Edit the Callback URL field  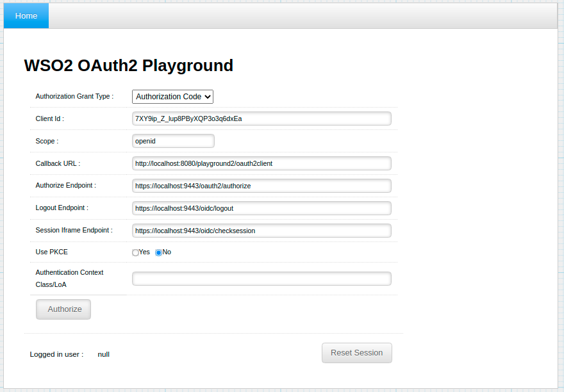(x=261, y=163)
